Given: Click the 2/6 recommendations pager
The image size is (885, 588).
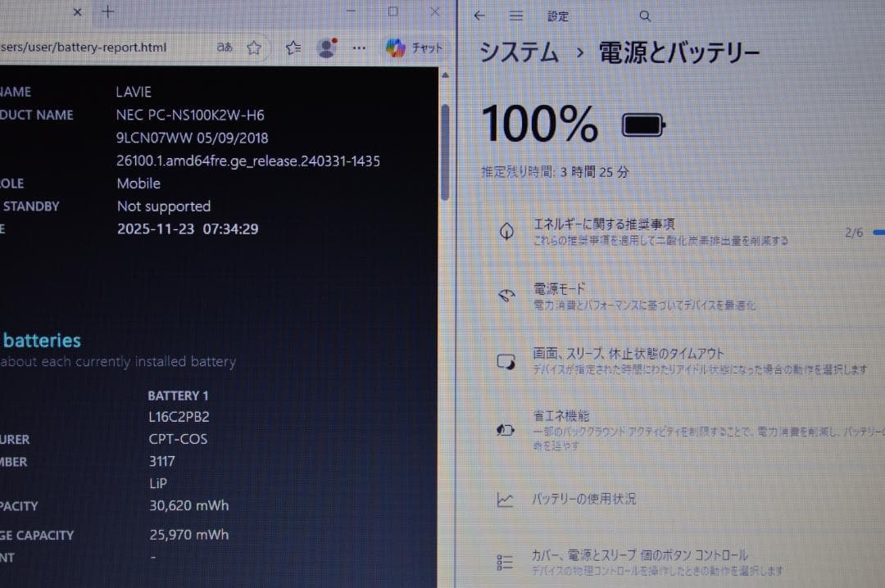Looking at the screenshot, I should (x=854, y=231).
